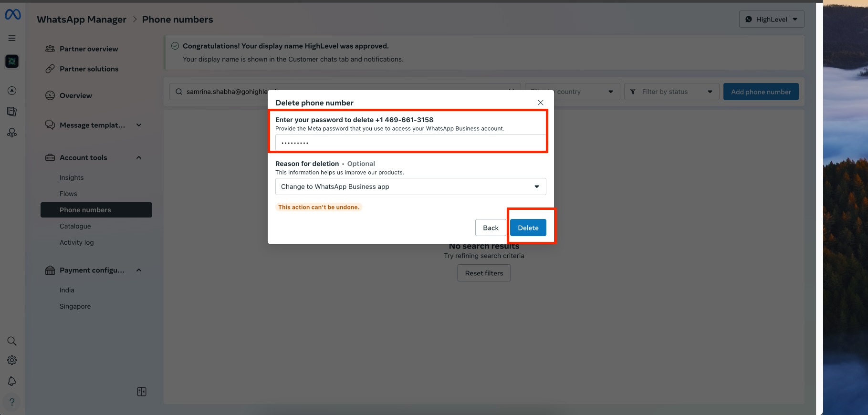The width and height of the screenshot is (868, 415).
Task: Open settings gear icon in left rail
Action: 12,360
